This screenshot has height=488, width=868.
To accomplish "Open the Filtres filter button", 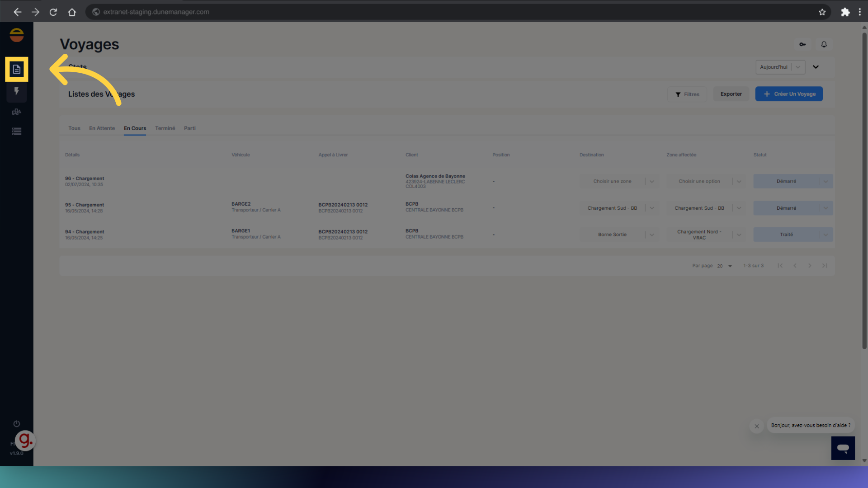I will click(687, 94).
